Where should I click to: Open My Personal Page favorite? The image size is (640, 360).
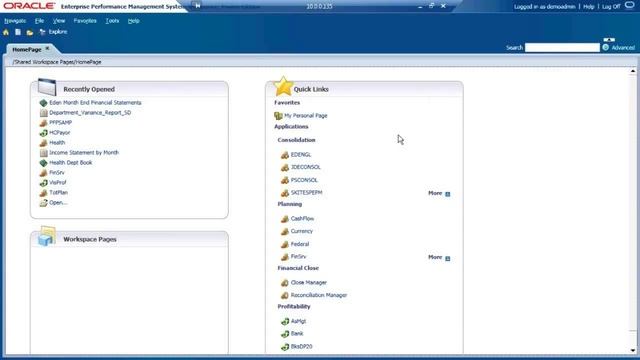click(x=306, y=116)
